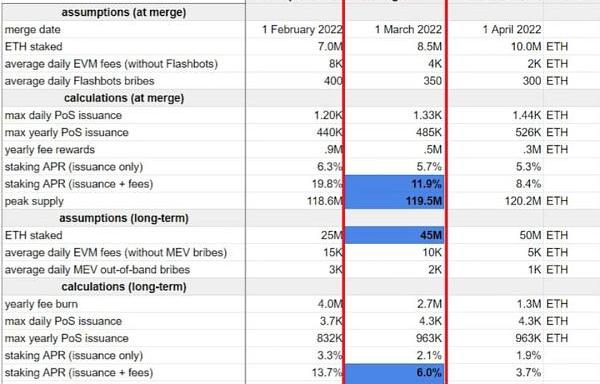Click the 'calculations (at merge)' header cell
Screen dimensions: 600x384
tap(124, 98)
